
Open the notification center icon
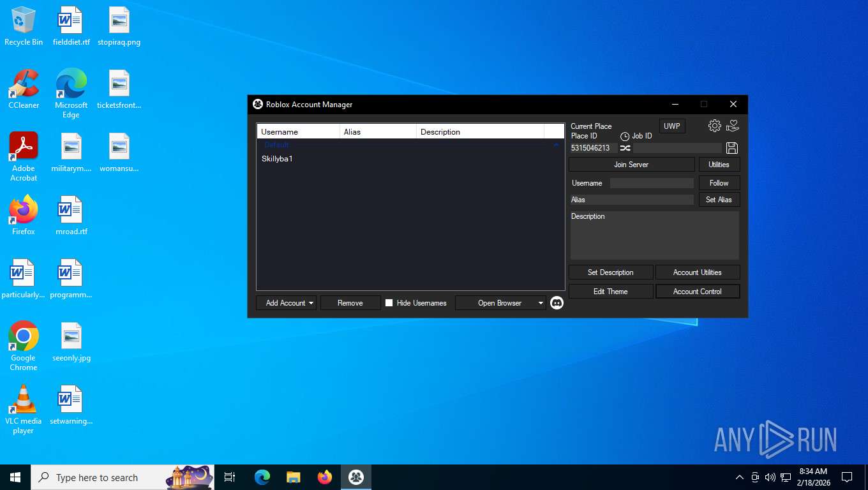point(847,477)
